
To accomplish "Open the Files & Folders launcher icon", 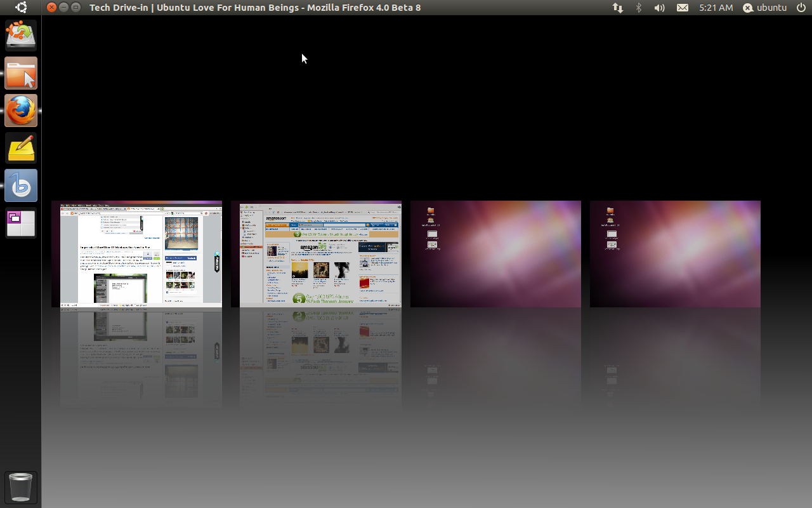I will coord(21,73).
